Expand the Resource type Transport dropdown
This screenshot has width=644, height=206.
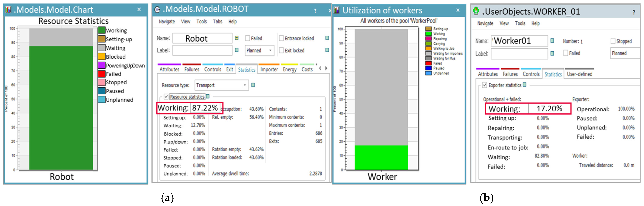pos(245,85)
